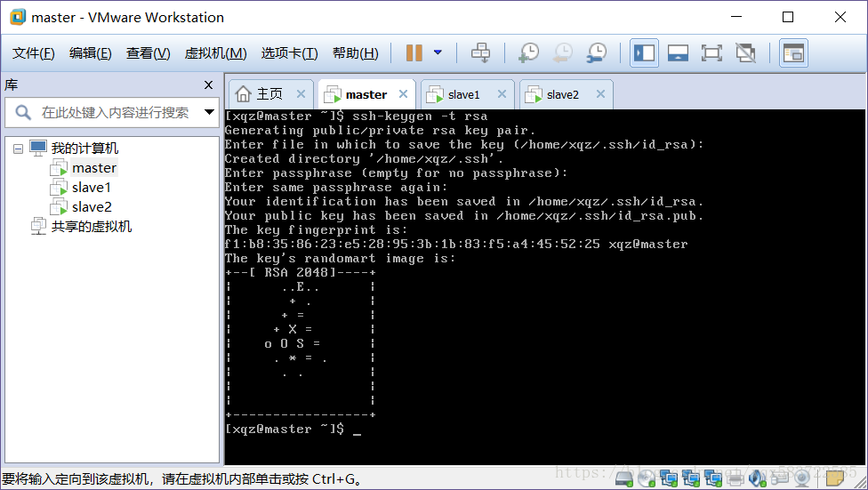The height and width of the screenshot is (490, 868).
Task: Click the 'RSA 2048' randomart header
Action: click(300, 272)
